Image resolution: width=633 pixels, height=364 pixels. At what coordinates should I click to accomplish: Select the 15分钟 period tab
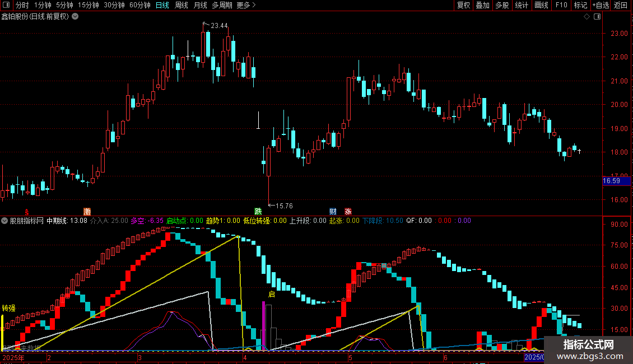coord(89,5)
